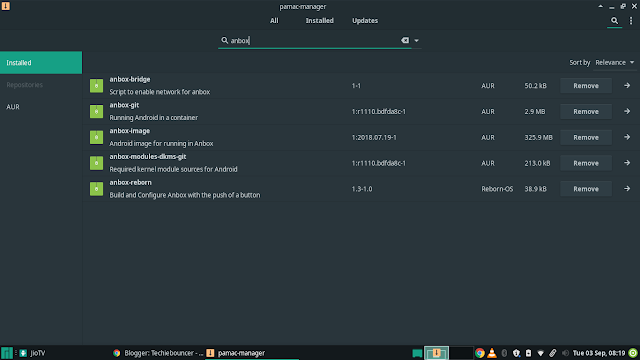Open the clock showing Tue 03 Sep

click(599, 353)
